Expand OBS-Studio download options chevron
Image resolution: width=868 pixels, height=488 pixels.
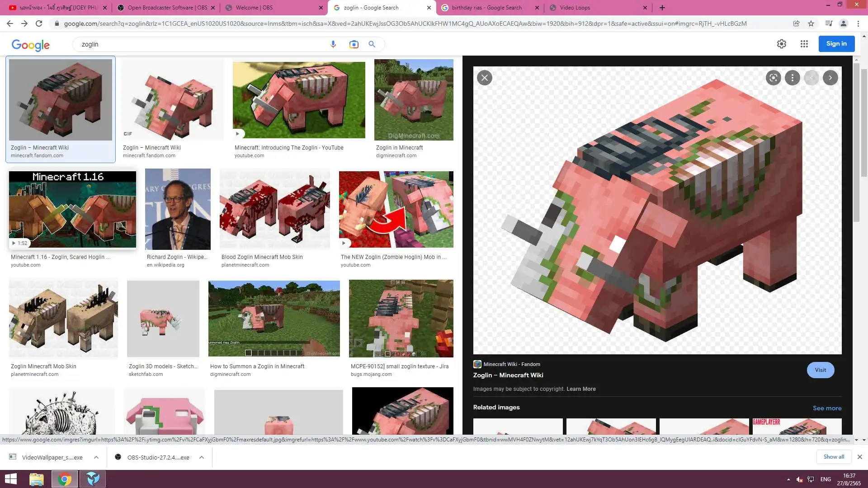pos(202,457)
